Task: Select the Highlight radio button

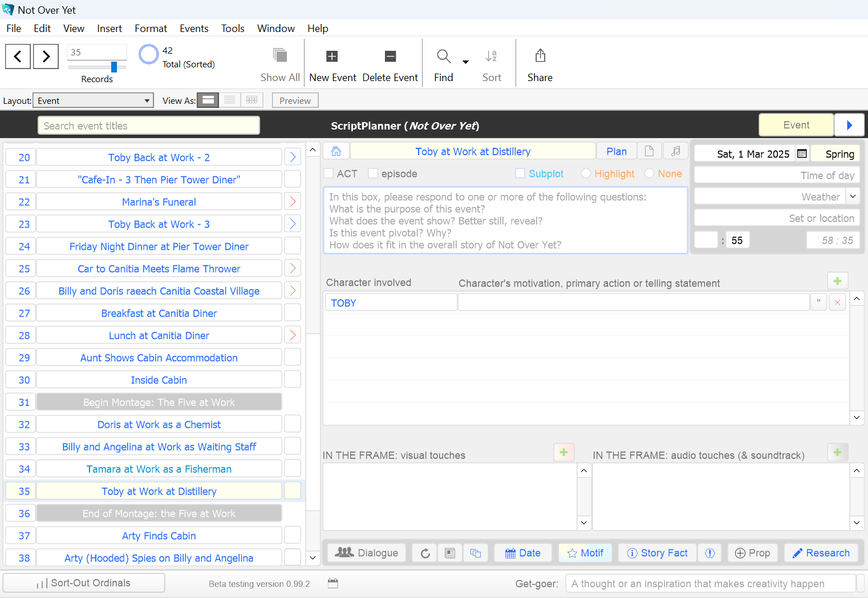Action: click(586, 173)
